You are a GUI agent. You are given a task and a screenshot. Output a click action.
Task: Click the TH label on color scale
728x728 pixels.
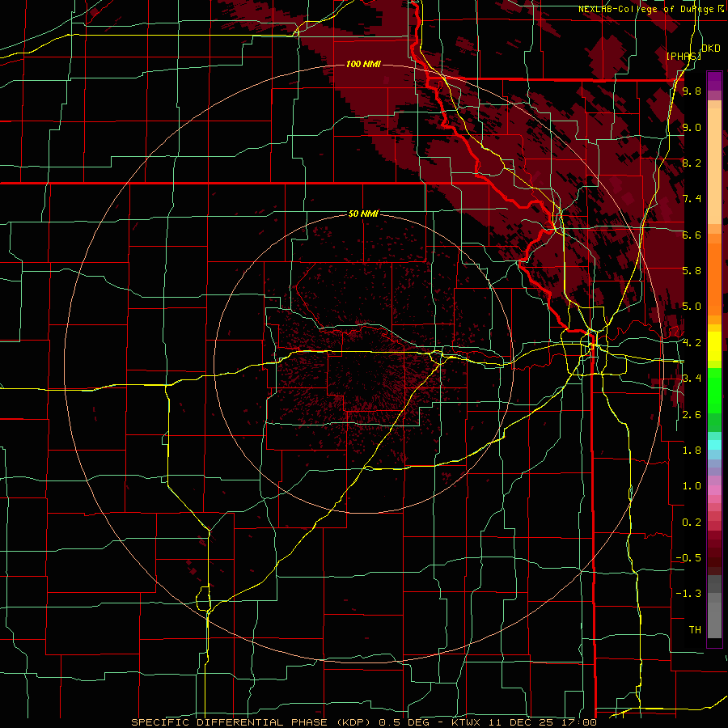pyautogui.click(x=695, y=630)
